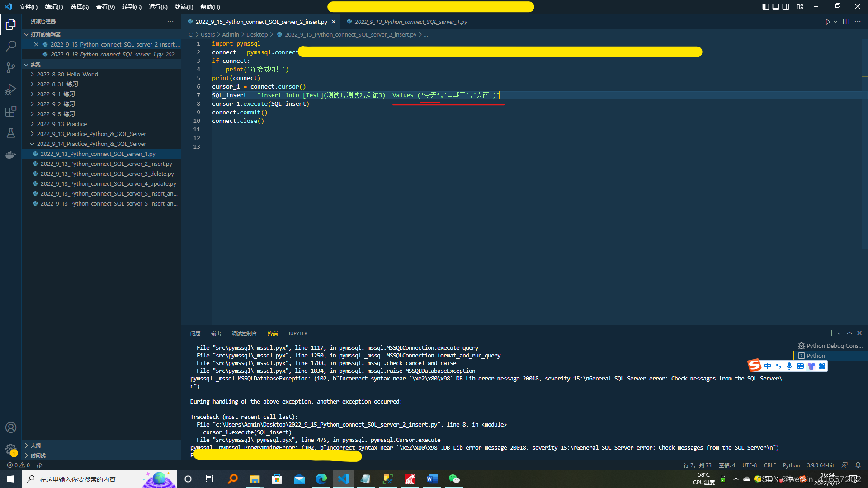The height and width of the screenshot is (488, 868).
Task: Open the Docker view in activity bar
Action: [11, 155]
